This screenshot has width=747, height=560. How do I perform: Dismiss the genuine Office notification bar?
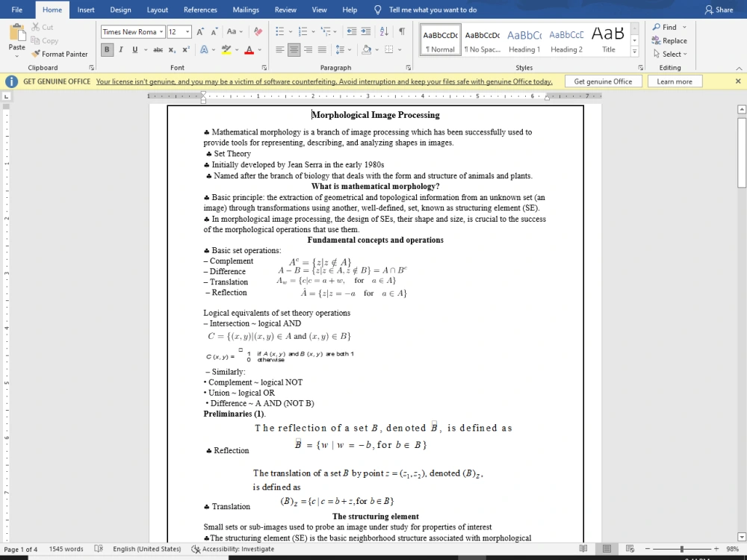point(738,81)
